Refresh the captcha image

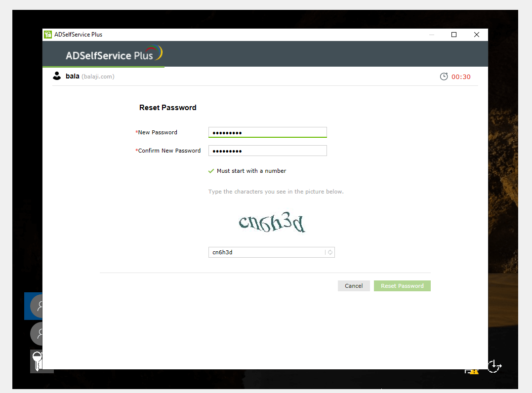(x=330, y=252)
